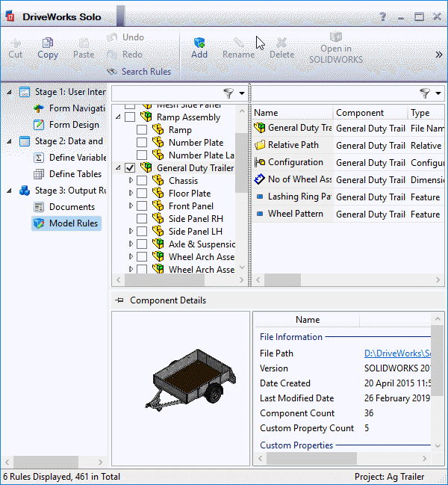This screenshot has width=448, height=485.
Task: Collapse Stage 2: Data and Rules node
Action: (x=9, y=141)
